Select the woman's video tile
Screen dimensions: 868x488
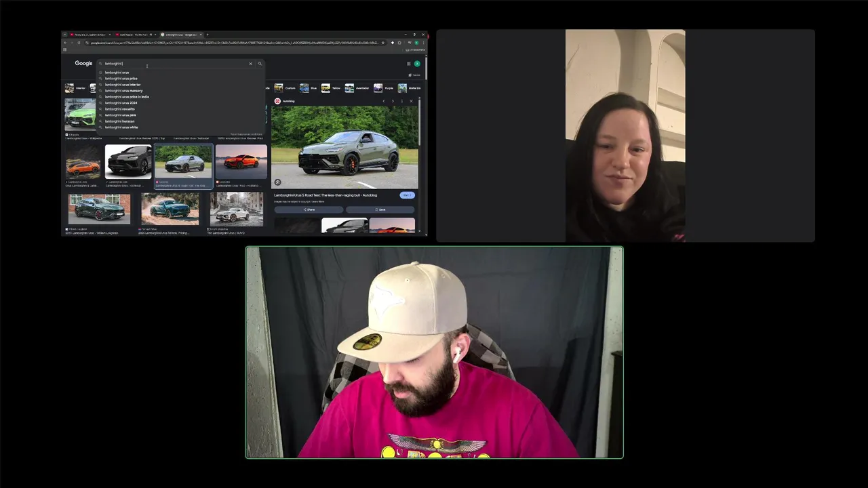[625, 136]
